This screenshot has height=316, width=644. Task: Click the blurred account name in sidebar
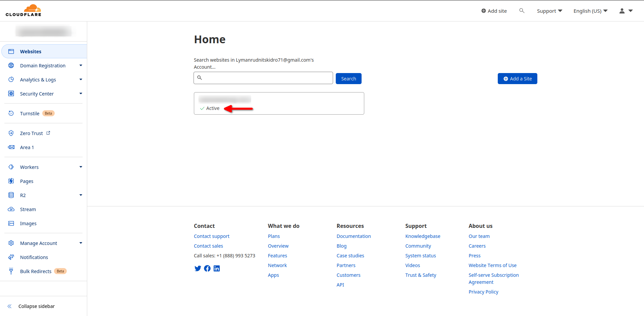[x=44, y=31]
